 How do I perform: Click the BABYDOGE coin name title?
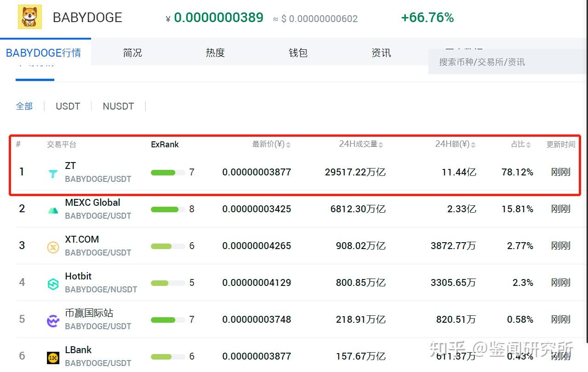(87, 17)
